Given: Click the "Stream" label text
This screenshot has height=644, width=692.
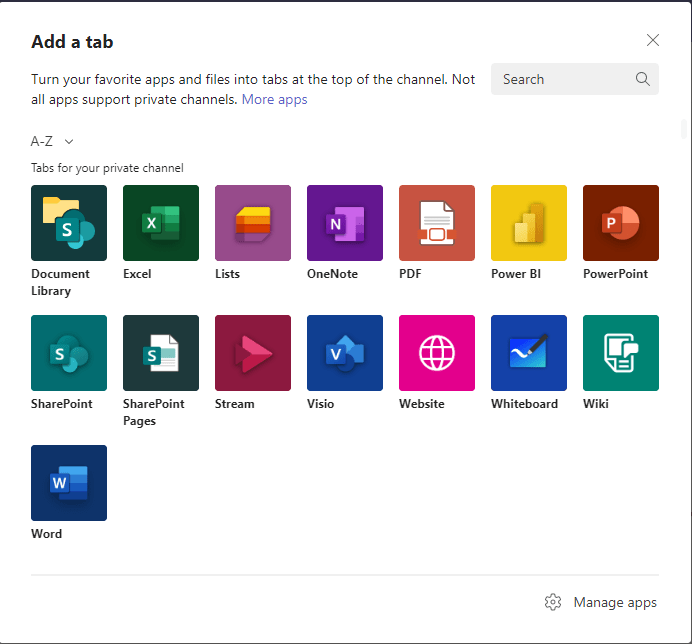Looking at the screenshot, I should click(235, 404).
